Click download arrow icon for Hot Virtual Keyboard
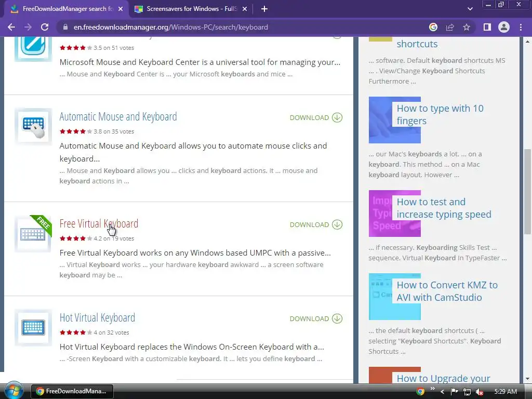 click(337, 318)
